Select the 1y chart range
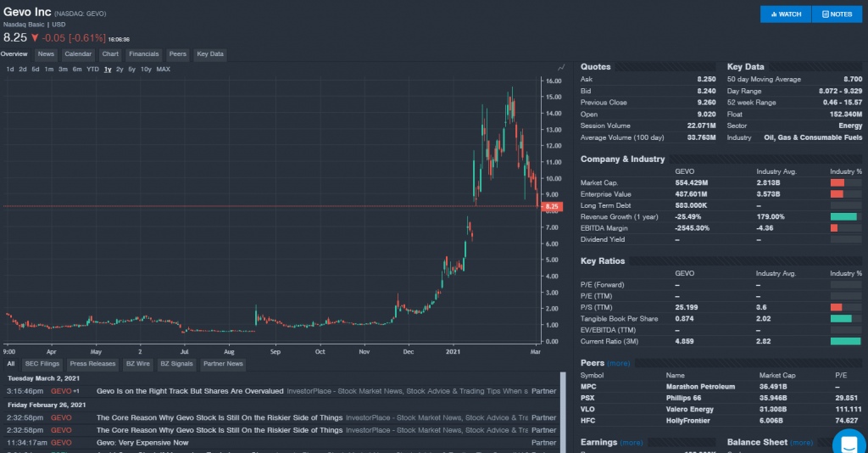Screen dimensions: 868x453 (108, 70)
